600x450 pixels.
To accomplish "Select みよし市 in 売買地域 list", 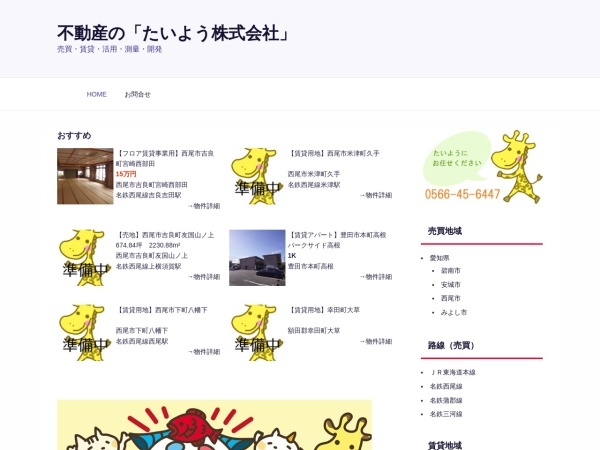I will pos(453,312).
